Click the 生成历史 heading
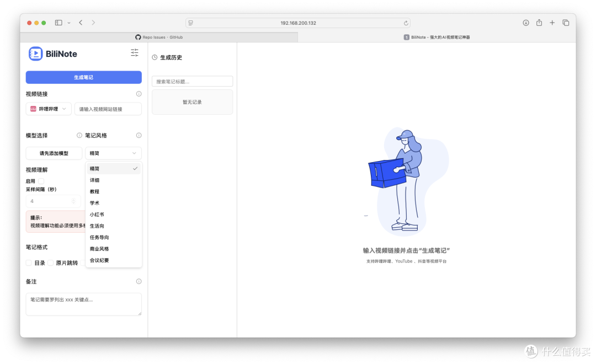Viewport: 596px width, 364px height. tap(171, 57)
